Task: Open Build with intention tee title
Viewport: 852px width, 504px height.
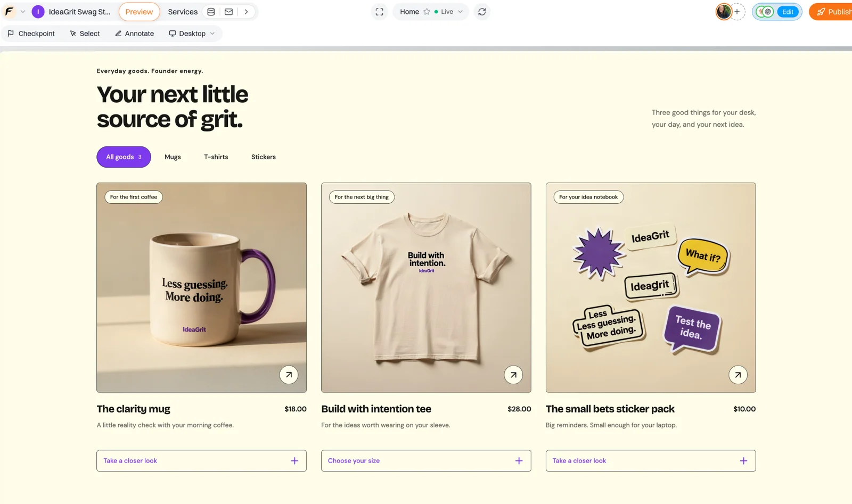Action: point(376,409)
